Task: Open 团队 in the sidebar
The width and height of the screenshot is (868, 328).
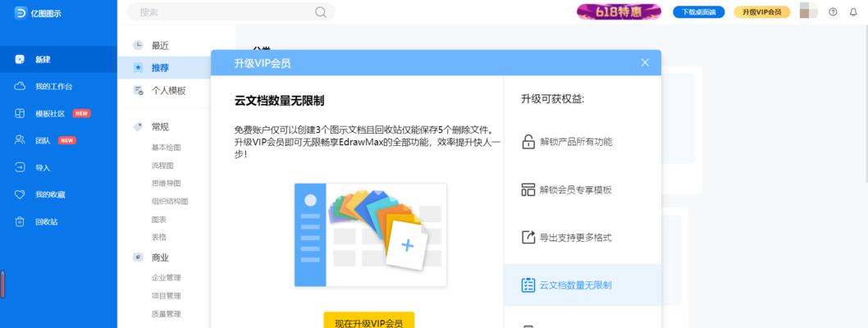Action: click(59, 140)
